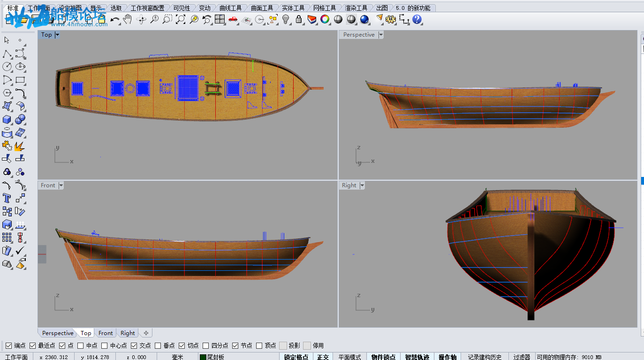The image size is (644, 360).
Task: Open the 毫米 units field in status bar
Action: (x=177, y=357)
